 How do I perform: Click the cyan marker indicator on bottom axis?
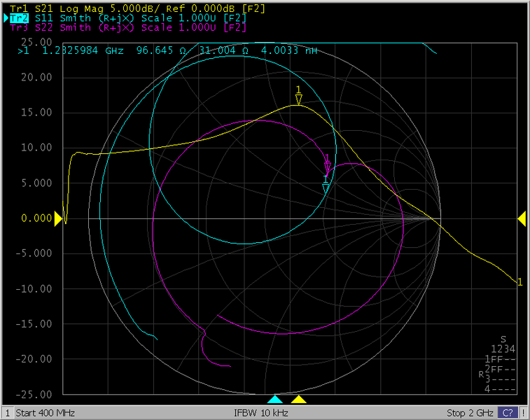click(x=275, y=400)
